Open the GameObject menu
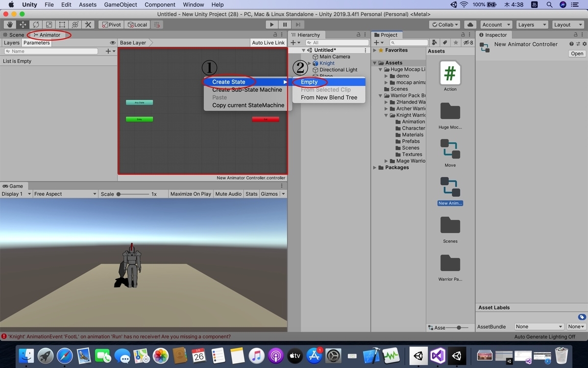This screenshot has width=588, height=368. point(121,4)
